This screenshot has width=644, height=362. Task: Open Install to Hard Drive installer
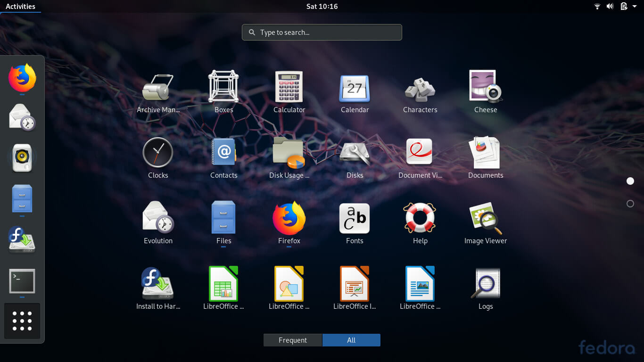[158, 284]
